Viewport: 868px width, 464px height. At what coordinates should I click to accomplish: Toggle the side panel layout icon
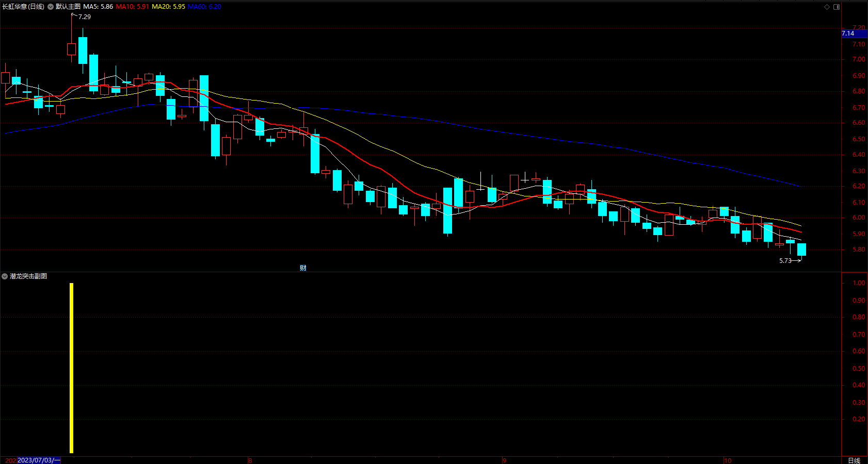click(x=837, y=7)
